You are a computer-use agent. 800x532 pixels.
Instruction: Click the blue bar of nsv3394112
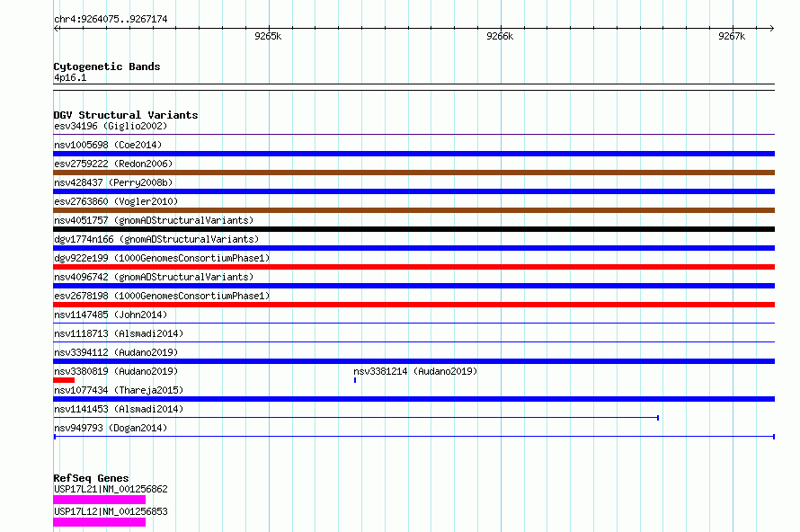click(413, 361)
